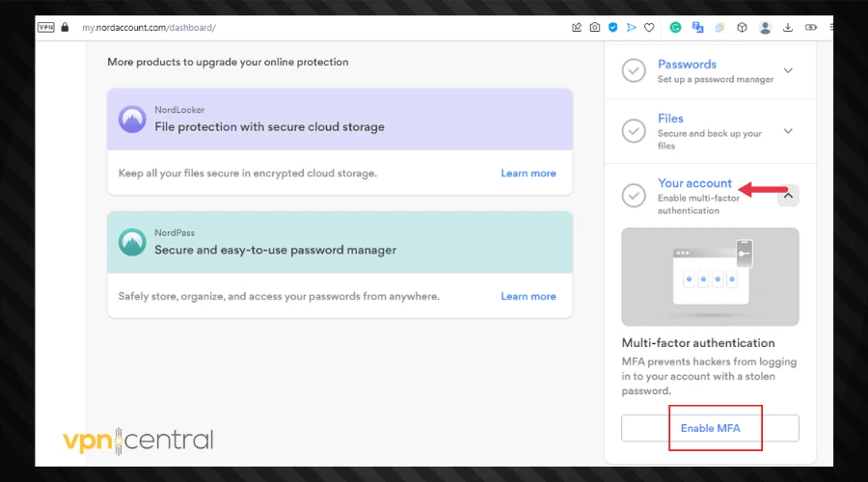Click the Passwords checkmark circle
Screen dimensions: 868x482
[x=634, y=70]
